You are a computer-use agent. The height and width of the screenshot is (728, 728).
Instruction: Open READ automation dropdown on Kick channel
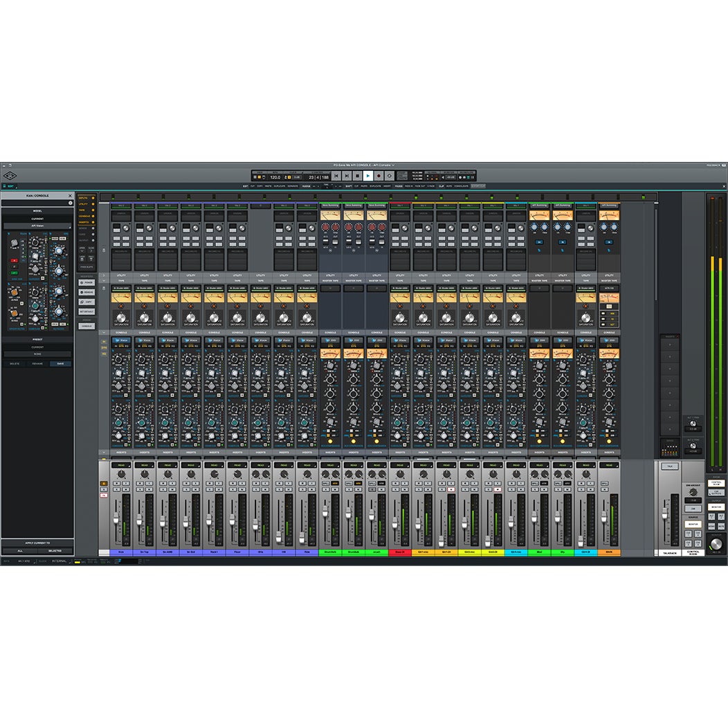coord(121,465)
